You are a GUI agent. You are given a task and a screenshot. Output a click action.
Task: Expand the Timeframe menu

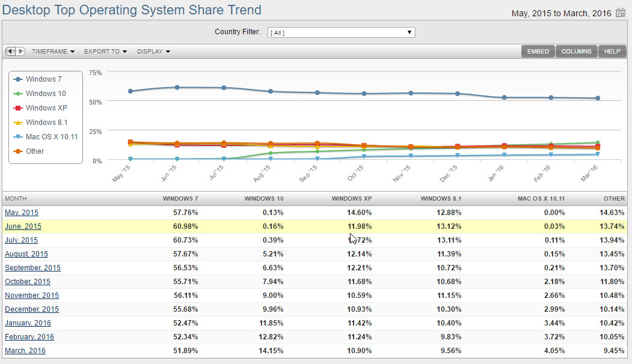coord(53,52)
